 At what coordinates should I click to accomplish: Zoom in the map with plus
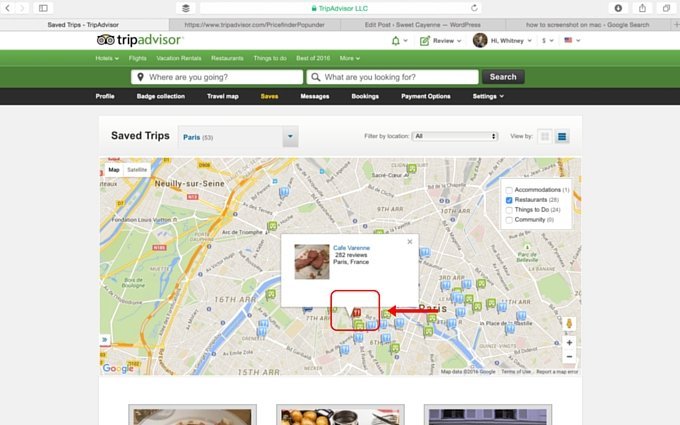(569, 342)
